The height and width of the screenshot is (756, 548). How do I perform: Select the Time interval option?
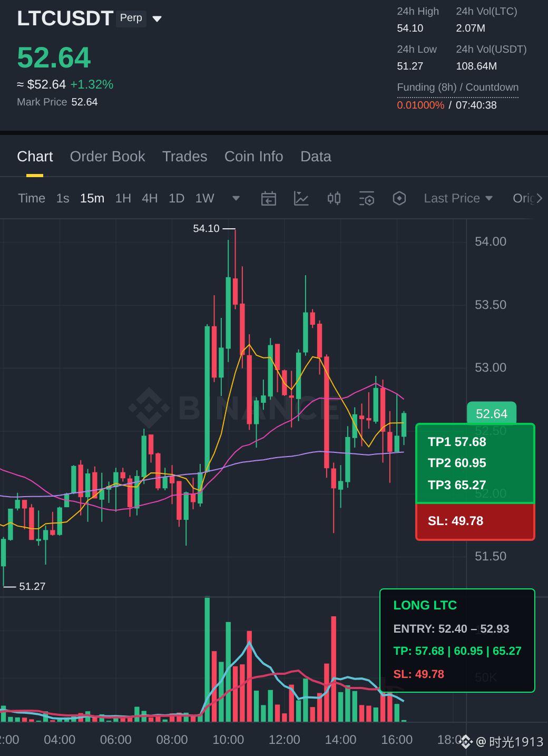32,198
